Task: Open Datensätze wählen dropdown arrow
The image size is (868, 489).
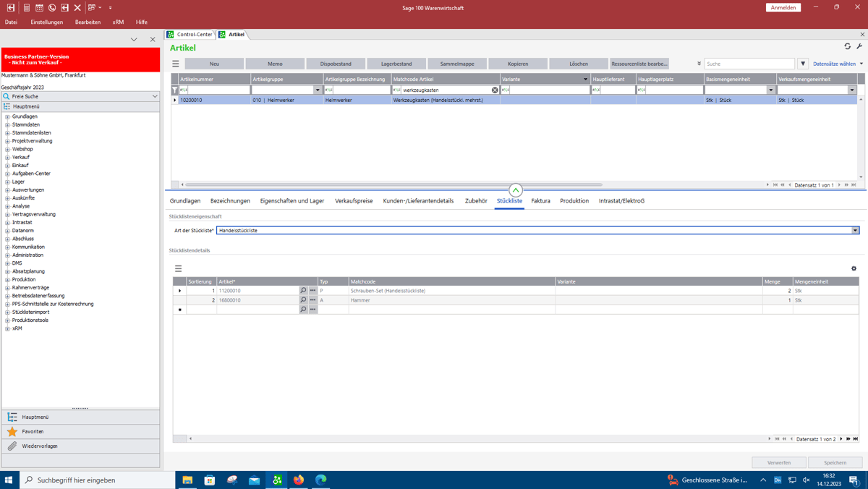Action: pos(861,64)
